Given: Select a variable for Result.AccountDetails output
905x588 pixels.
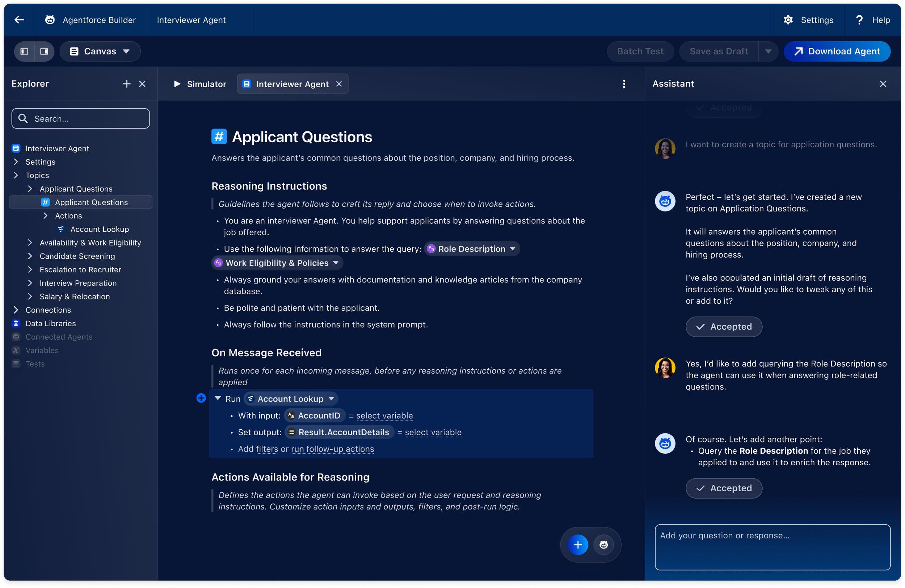Looking at the screenshot, I should [x=433, y=432].
